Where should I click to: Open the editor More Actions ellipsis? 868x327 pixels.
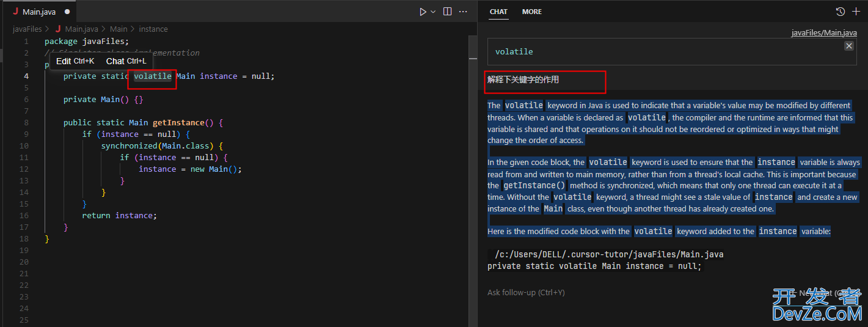[x=463, y=12]
